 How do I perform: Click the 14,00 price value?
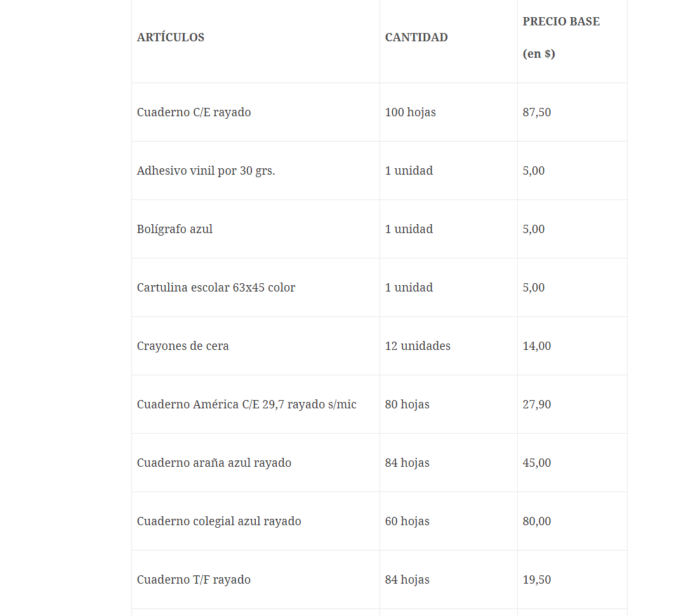tap(537, 346)
